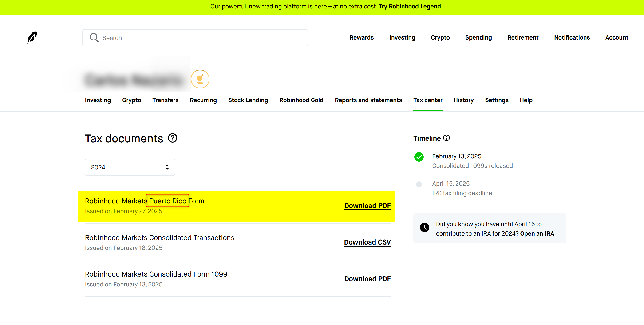Screen dimensions: 644x325
Task: Switch to the Stock Lending tab
Action: pos(248,100)
